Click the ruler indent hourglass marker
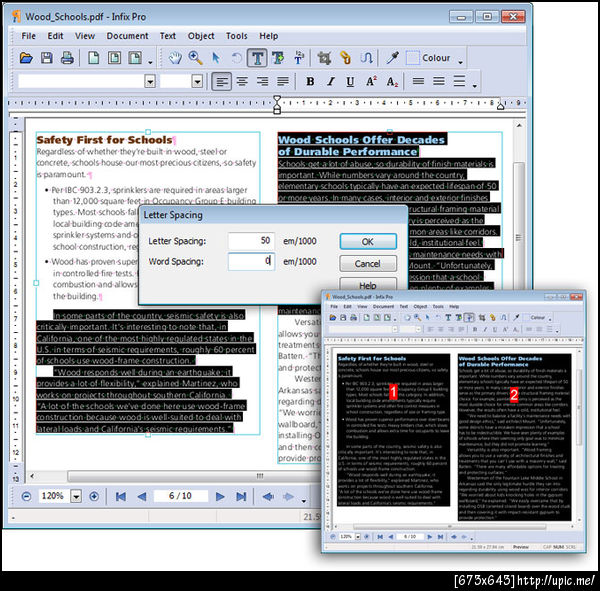Image resolution: width=600 pixels, height=591 pixels. tap(277, 104)
